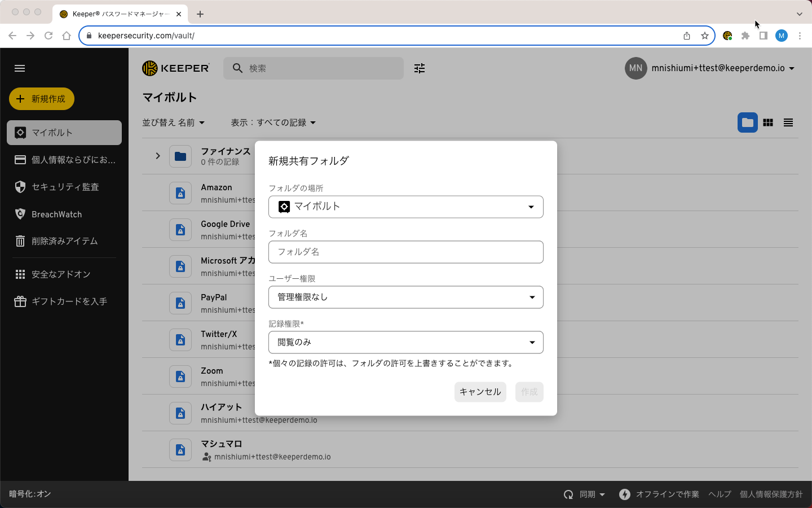Click the フォルダ名 text field
812x508 pixels.
pos(405,252)
